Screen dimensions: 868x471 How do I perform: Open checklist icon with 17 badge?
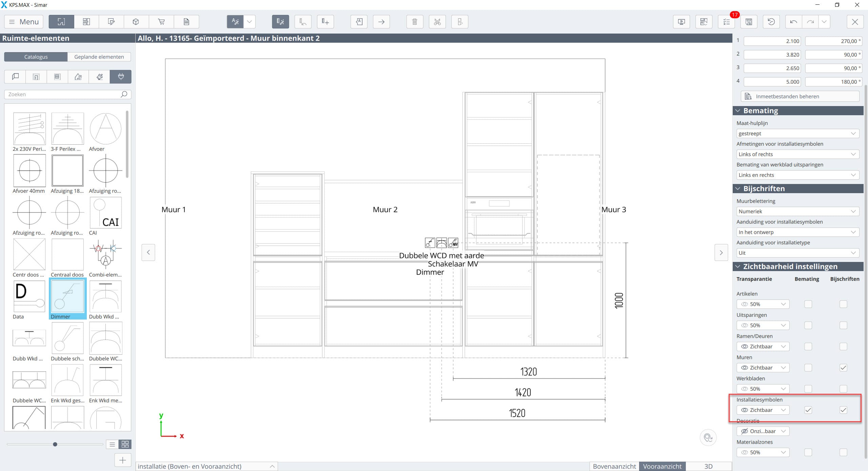726,22
